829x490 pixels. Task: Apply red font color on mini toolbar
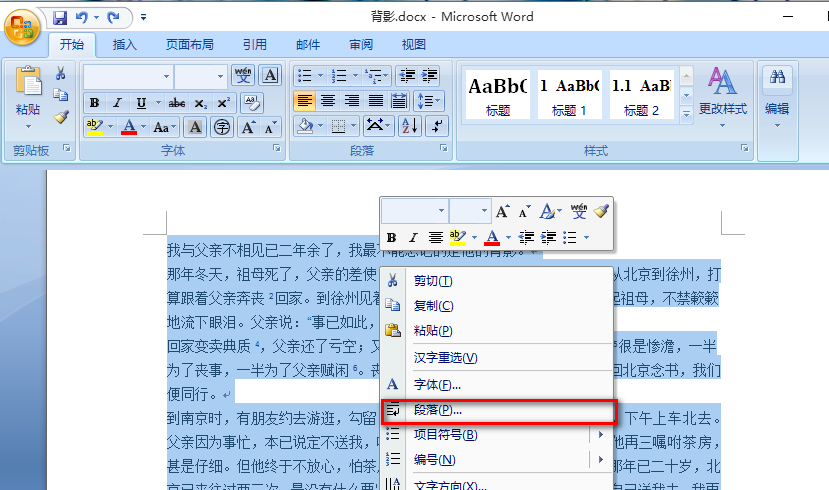[492, 238]
